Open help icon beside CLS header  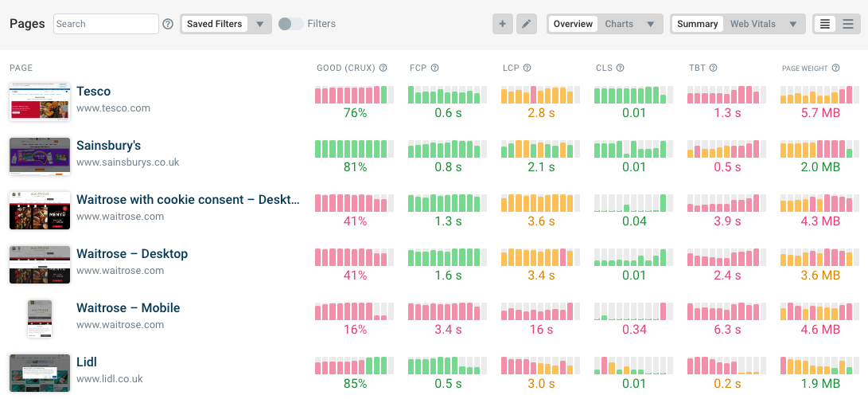click(620, 68)
